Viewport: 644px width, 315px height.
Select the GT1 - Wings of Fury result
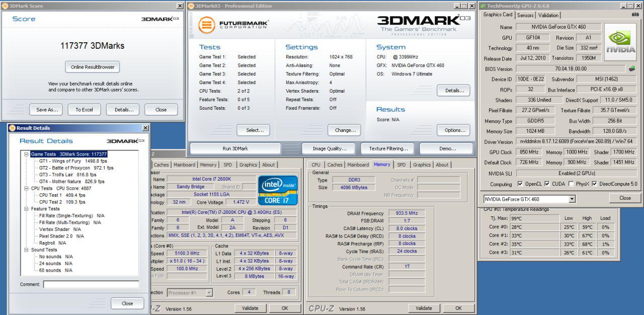73,161
